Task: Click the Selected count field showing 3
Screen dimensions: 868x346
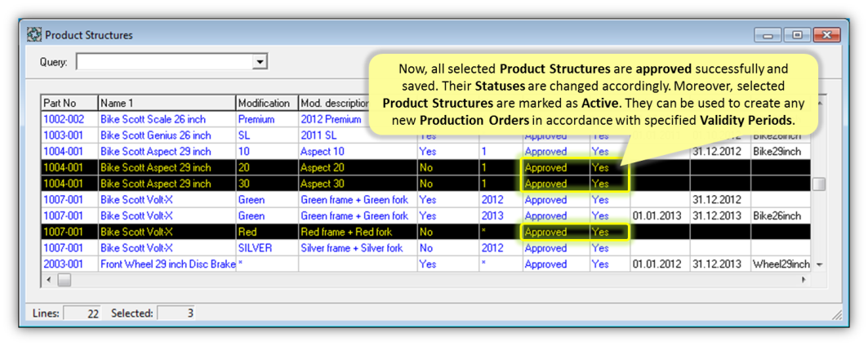Action: [x=176, y=313]
